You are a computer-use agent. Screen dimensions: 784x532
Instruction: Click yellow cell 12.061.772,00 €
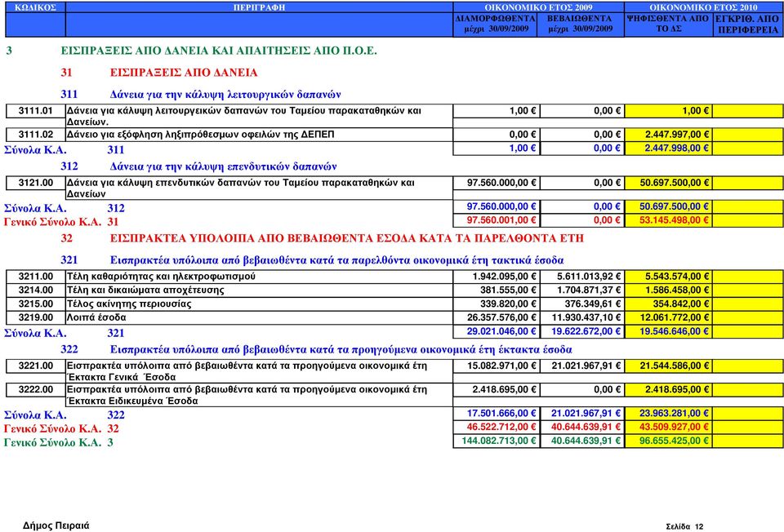pyautogui.click(x=669, y=317)
